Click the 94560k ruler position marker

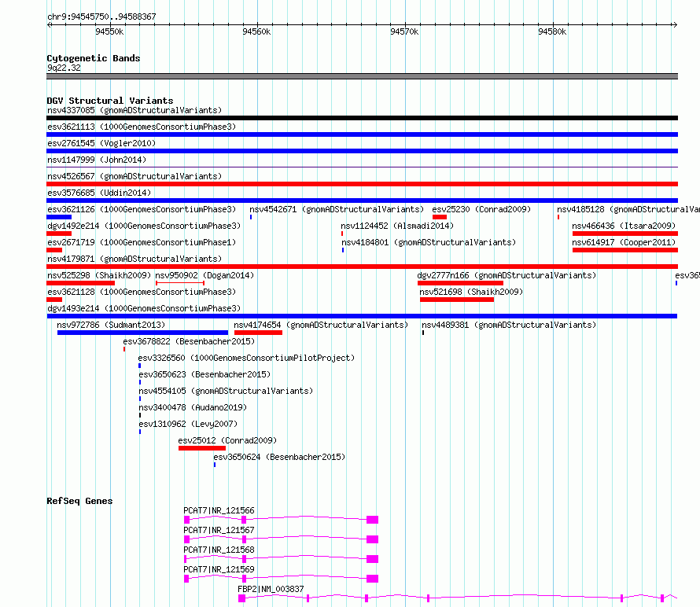coord(256,31)
